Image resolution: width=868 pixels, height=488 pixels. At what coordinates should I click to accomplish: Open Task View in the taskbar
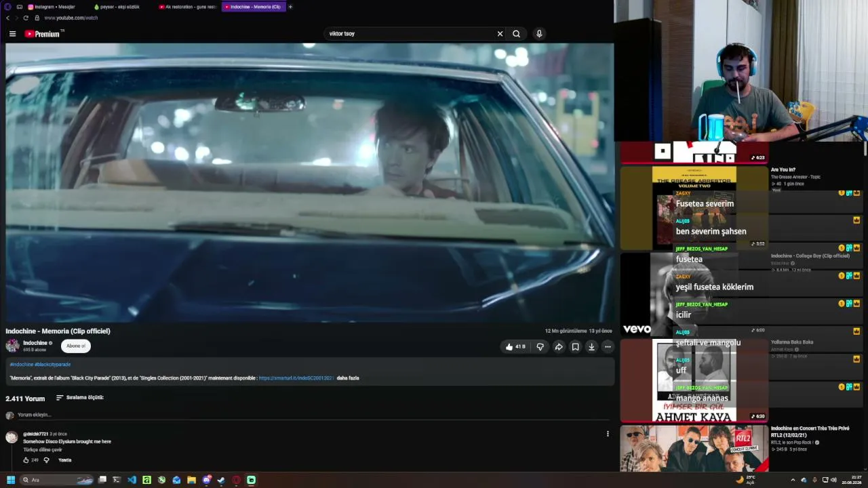click(102, 480)
